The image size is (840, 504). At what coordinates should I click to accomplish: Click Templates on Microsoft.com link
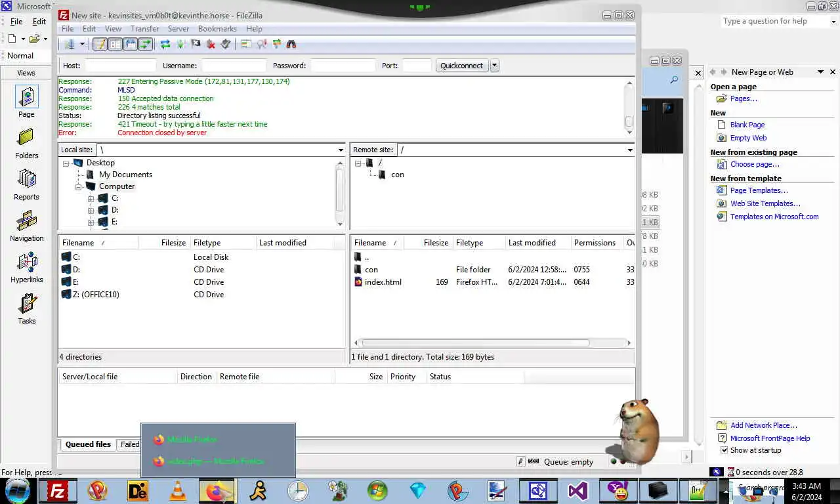(x=774, y=217)
